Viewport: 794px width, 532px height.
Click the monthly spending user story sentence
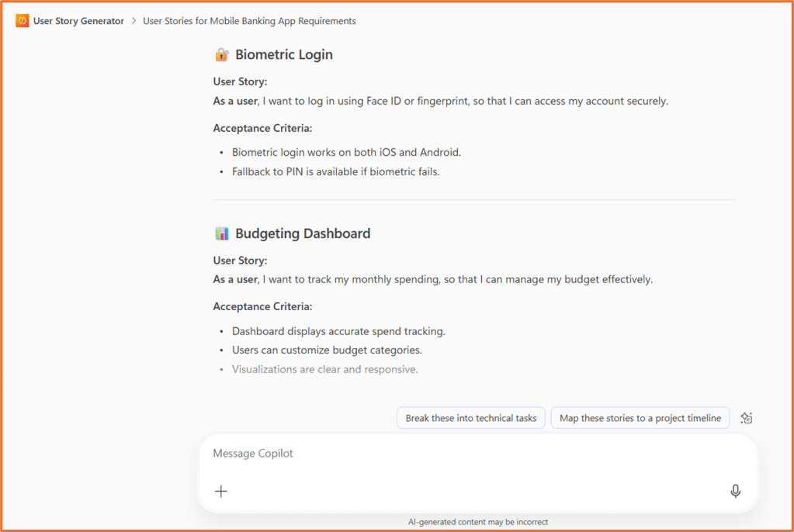tap(433, 279)
